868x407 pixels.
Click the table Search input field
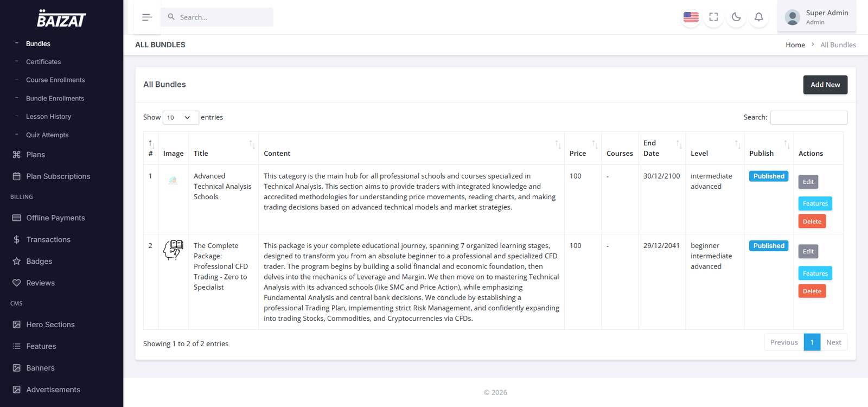tap(808, 118)
